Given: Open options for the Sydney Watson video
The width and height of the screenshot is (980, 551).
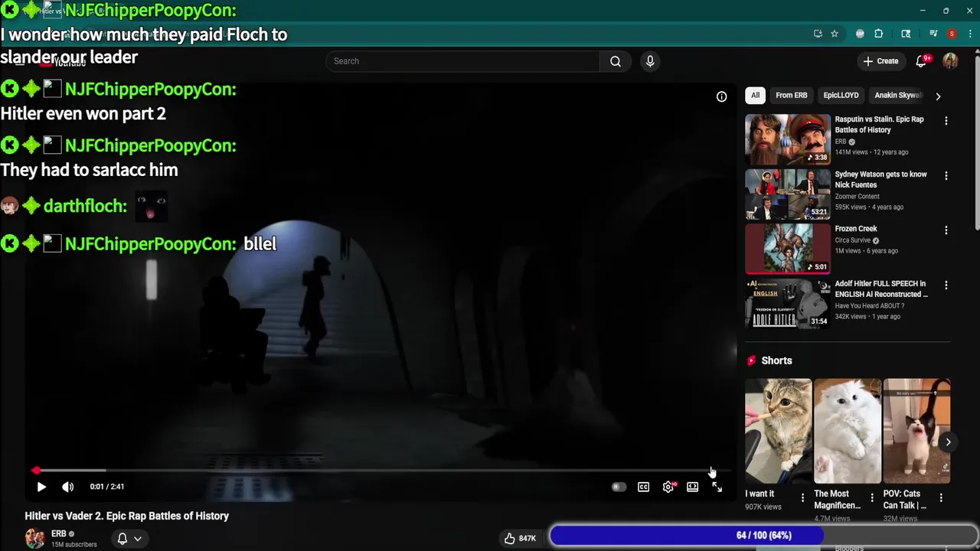Looking at the screenshot, I should [x=946, y=175].
